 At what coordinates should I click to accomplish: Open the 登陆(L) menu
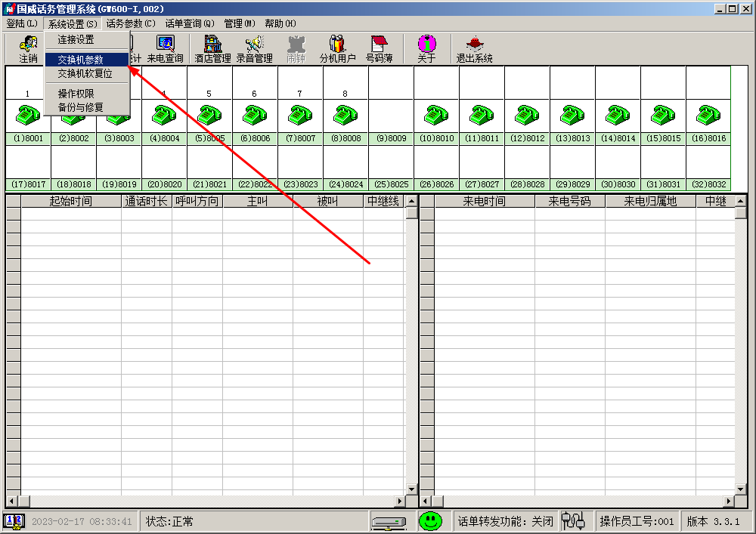point(22,23)
